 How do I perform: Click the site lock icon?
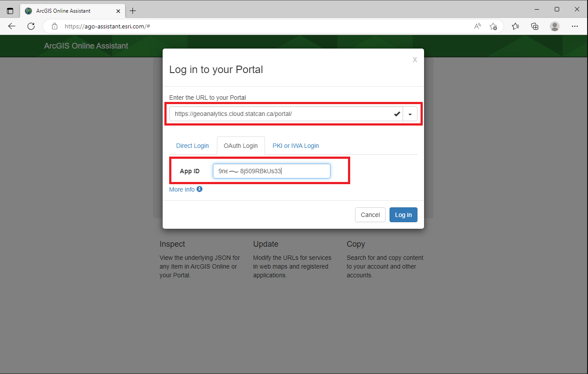[x=55, y=26]
